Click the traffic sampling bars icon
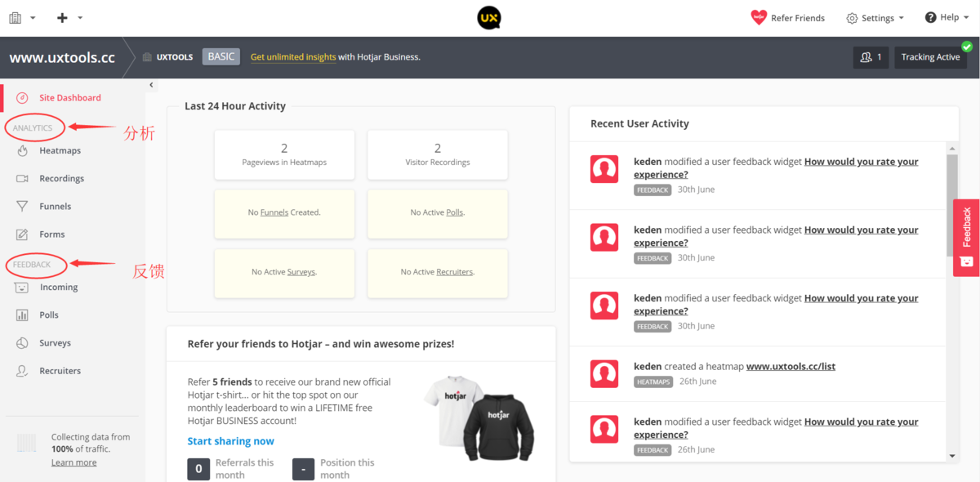Viewport: 980px width, 482px height. [27, 444]
